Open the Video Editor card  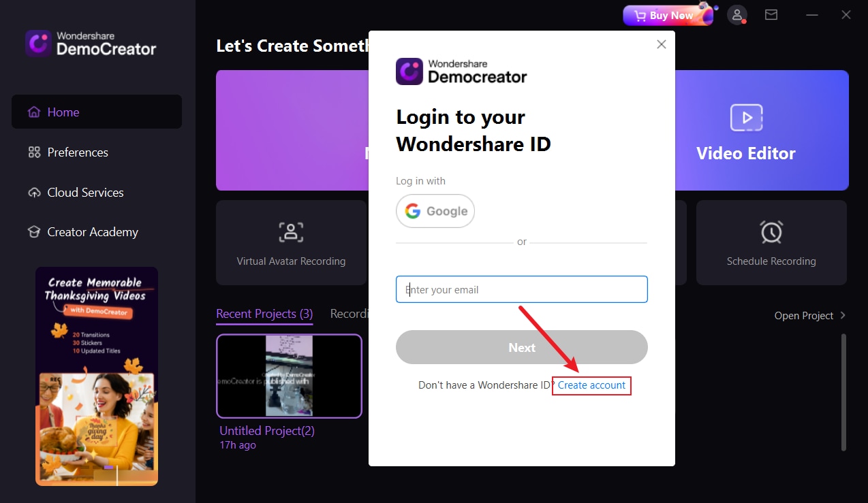pyautogui.click(x=762, y=130)
